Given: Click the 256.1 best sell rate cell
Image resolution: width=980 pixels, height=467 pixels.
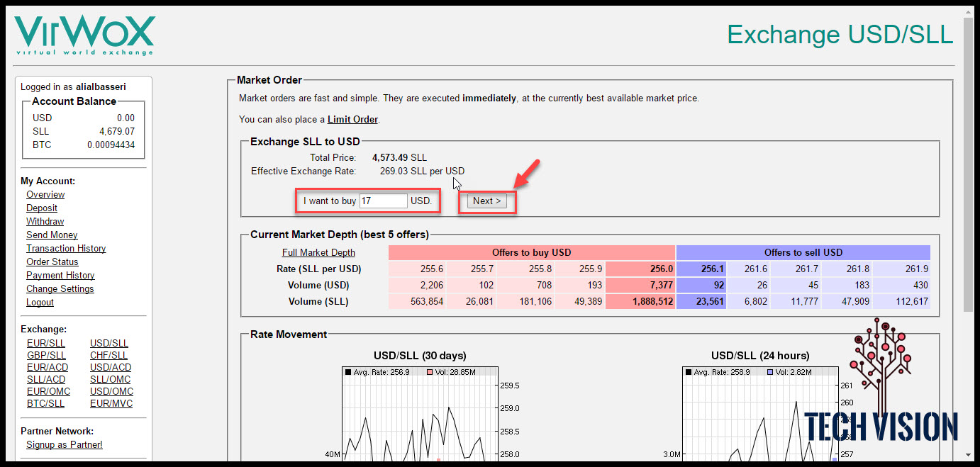Looking at the screenshot, I should (x=701, y=269).
